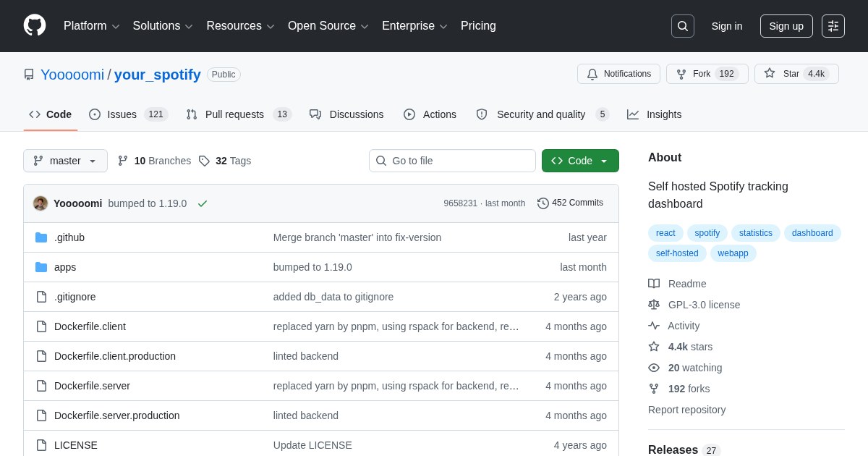This screenshot has width=868, height=456.
Task: Expand the Open Source menu
Action: tap(328, 26)
